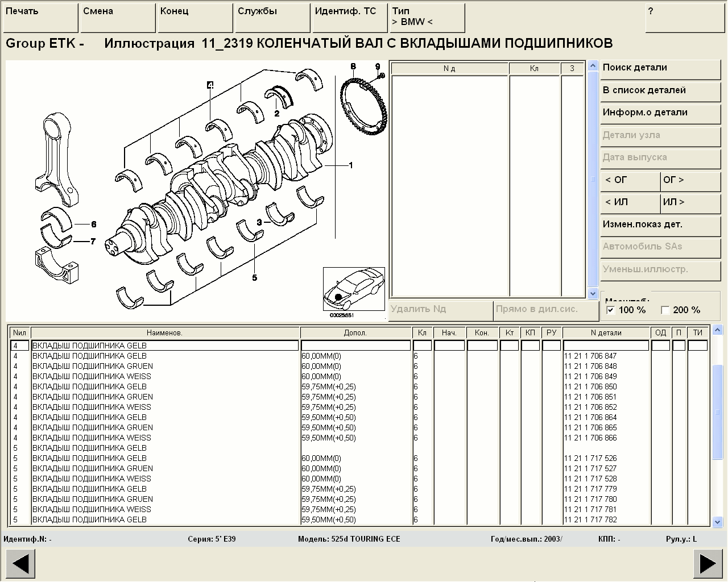Go forward with the right arrow icon
Screen dimensions: 728x582
click(x=708, y=564)
